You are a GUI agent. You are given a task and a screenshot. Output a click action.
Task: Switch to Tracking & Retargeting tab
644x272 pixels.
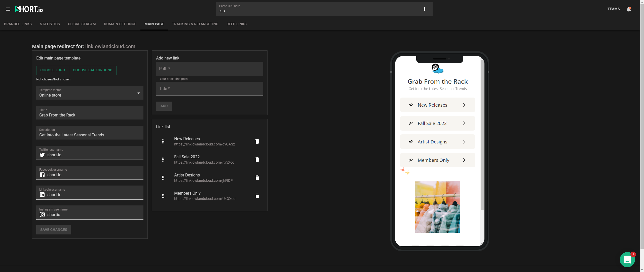pyautogui.click(x=195, y=24)
